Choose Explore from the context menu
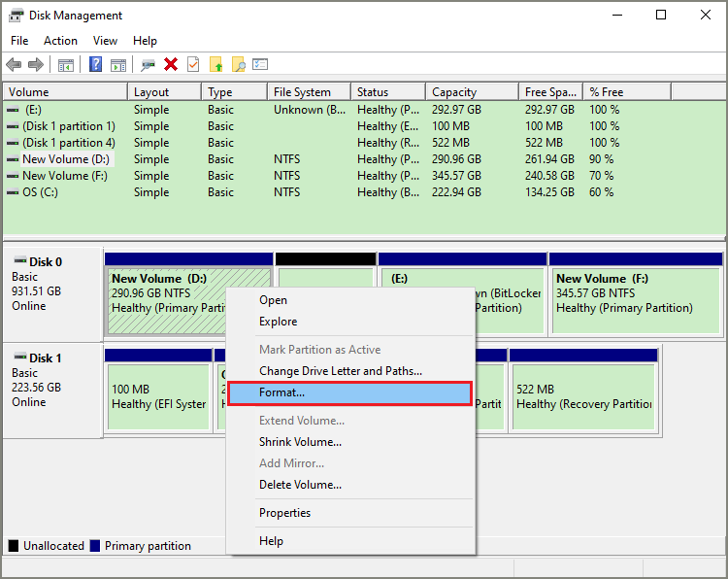 (x=351, y=322)
